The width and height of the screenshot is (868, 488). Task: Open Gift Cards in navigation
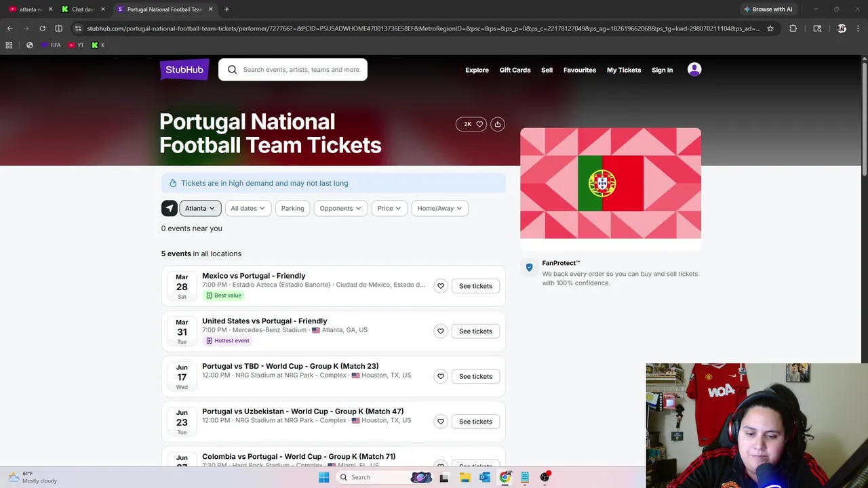coord(515,70)
